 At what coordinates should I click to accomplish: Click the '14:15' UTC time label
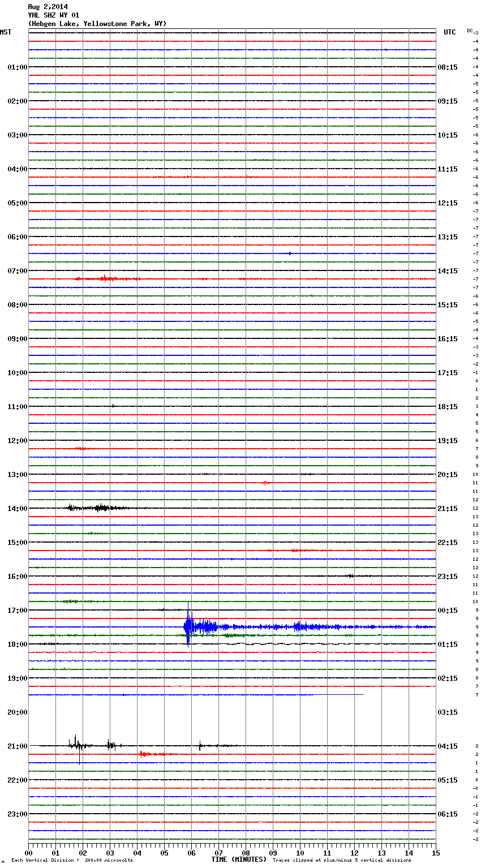[448, 271]
